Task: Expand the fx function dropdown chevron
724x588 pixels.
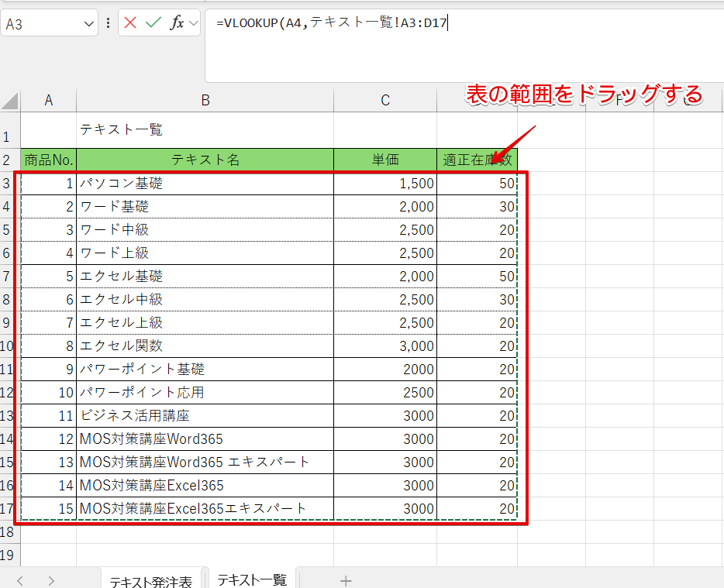Action: [x=194, y=23]
